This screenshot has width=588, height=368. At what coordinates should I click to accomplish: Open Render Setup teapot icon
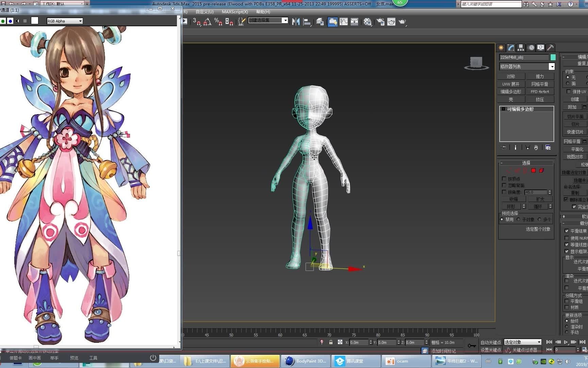coord(380,21)
